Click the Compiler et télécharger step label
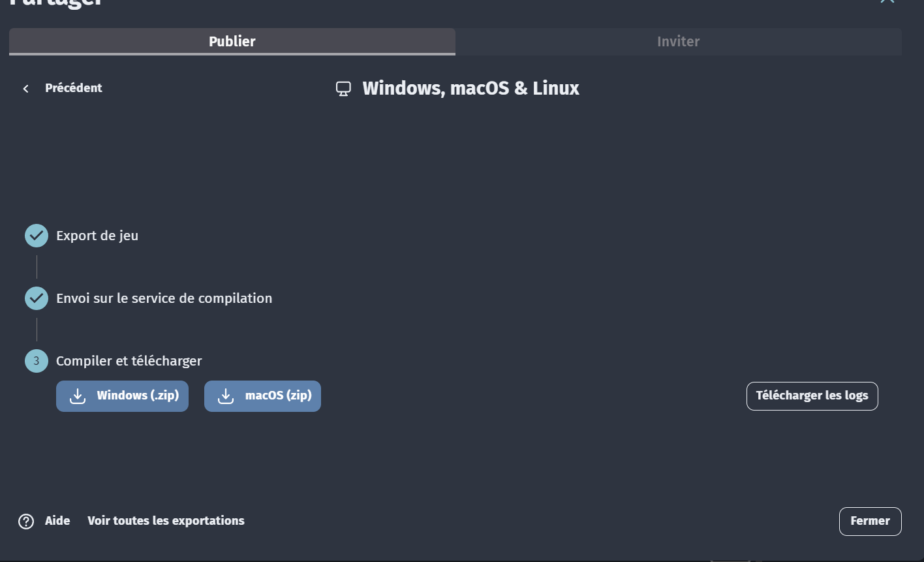Screen dimensions: 924x562 click(x=129, y=361)
